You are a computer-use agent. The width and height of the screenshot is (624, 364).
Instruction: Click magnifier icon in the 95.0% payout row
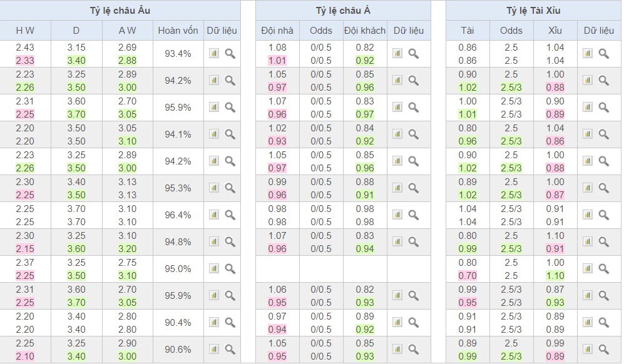tap(230, 269)
